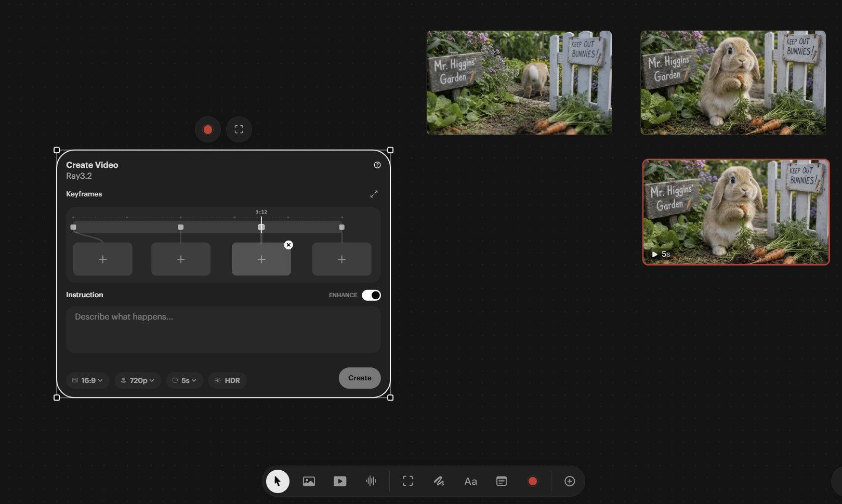Click the Create Video title
The height and width of the screenshot is (504, 842).
(92, 165)
